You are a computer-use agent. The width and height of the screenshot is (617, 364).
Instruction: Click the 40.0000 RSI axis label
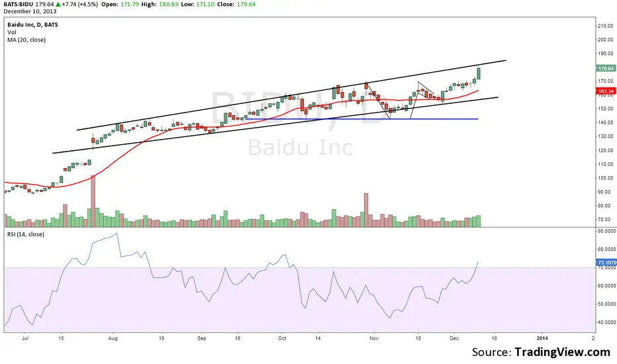pyautogui.click(x=607, y=322)
